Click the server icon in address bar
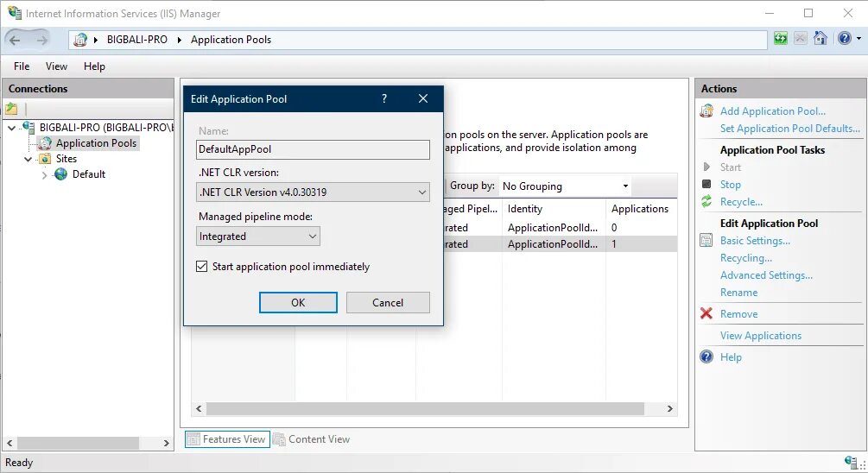Viewport: 868px width, 473px height. [80, 40]
